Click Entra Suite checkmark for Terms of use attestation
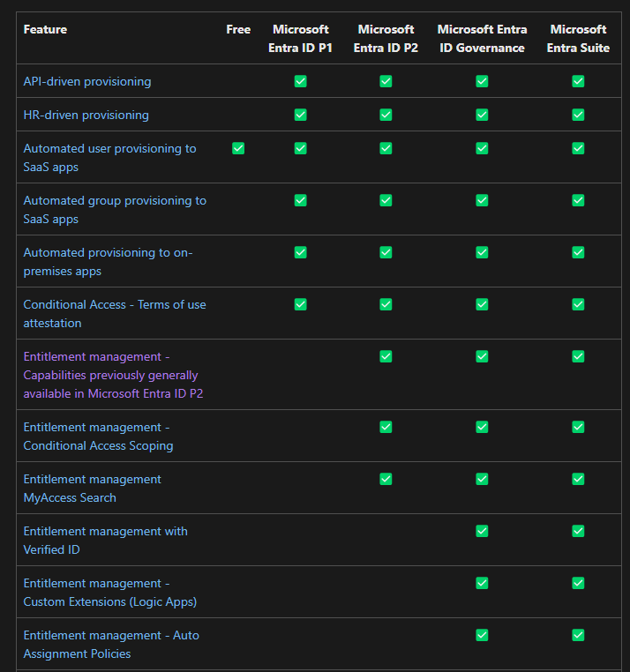Image resolution: width=630 pixels, height=672 pixels. pos(578,305)
